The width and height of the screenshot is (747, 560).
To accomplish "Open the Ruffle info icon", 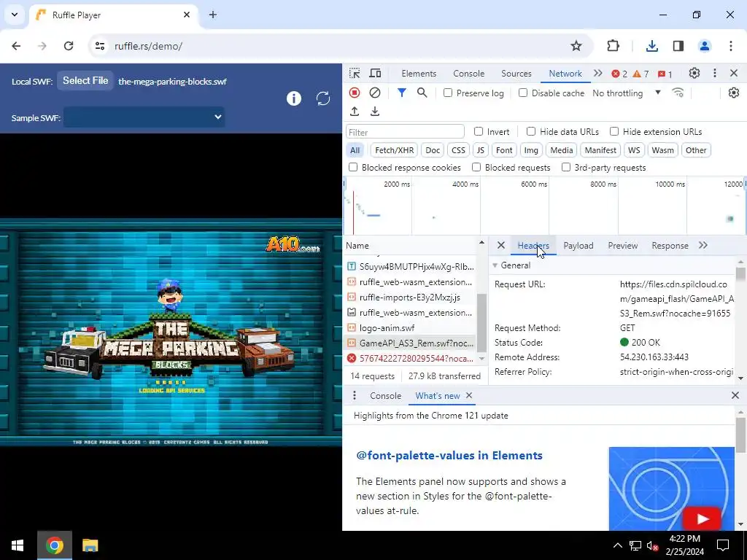I will [x=294, y=98].
